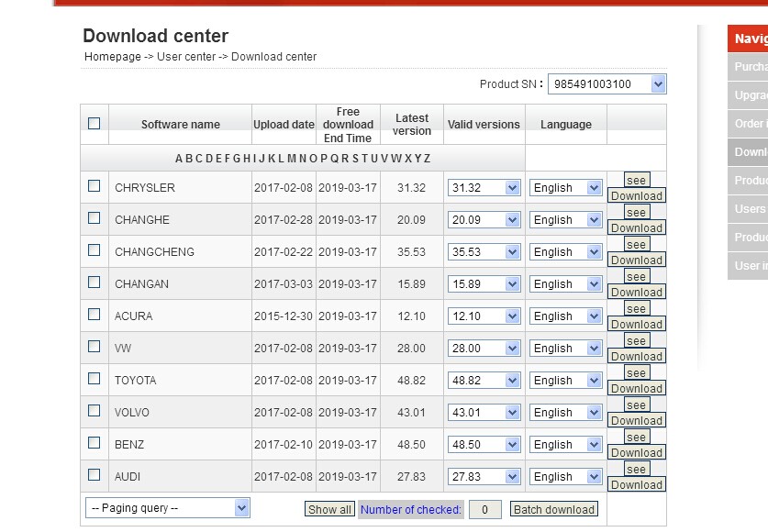Image resolution: width=768 pixels, height=532 pixels.
Task: Open CHANGAN valid versions dropdown 15.89
Action: (484, 284)
